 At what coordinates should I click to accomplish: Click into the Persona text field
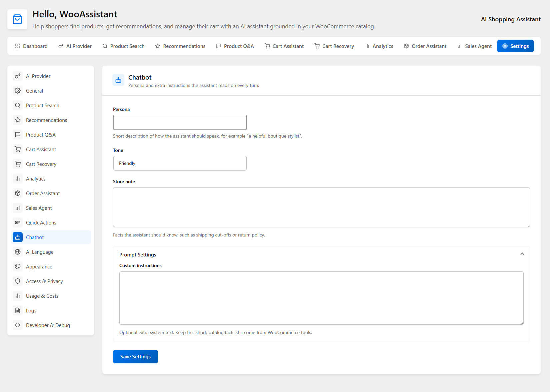click(180, 122)
